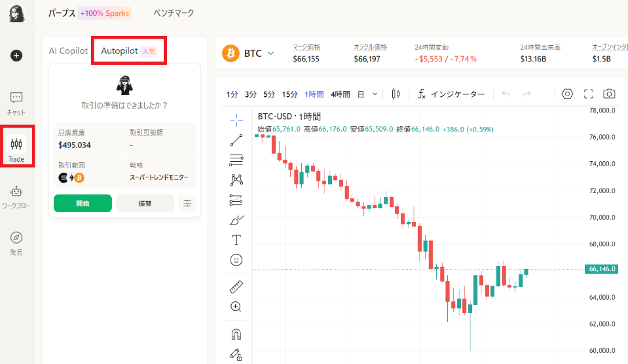Click the zoom in magnifier tool
This screenshot has height=364, width=628.
tap(236, 306)
